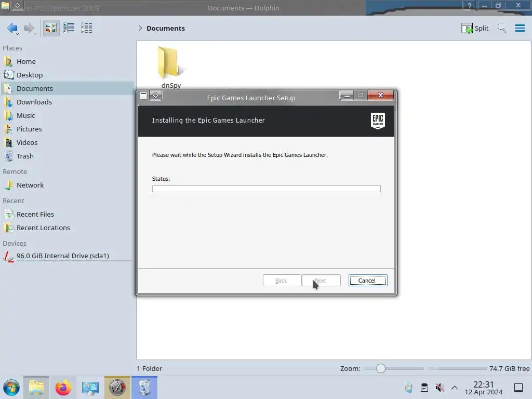This screenshot has height=399, width=532.
Task: Click the installation Status progress bar
Action: 267,189
